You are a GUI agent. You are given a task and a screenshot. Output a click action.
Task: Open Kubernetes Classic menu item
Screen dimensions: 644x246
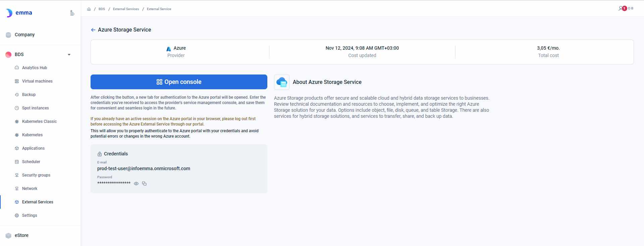pyautogui.click(x=40, y=121)
